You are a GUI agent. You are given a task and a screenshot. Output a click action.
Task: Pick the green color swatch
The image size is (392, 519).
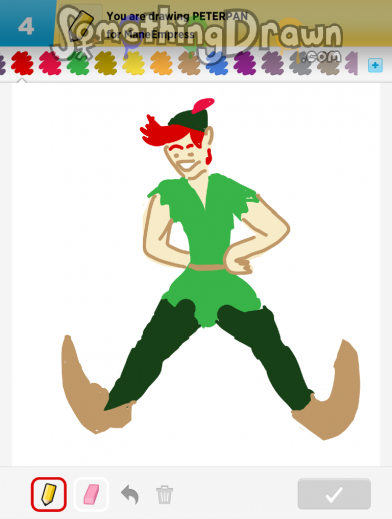coord(78,63)
